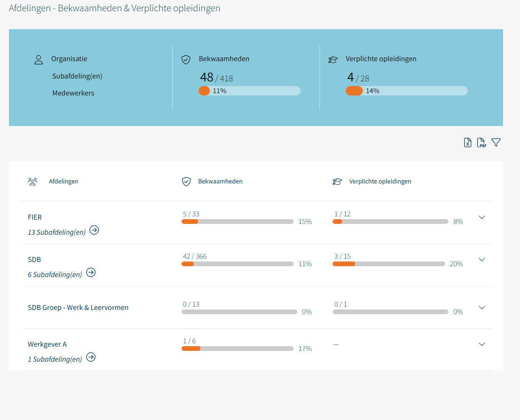Open FIER subdepartments arrow icon
Viewport: 520px width, 420px height.
94,230
